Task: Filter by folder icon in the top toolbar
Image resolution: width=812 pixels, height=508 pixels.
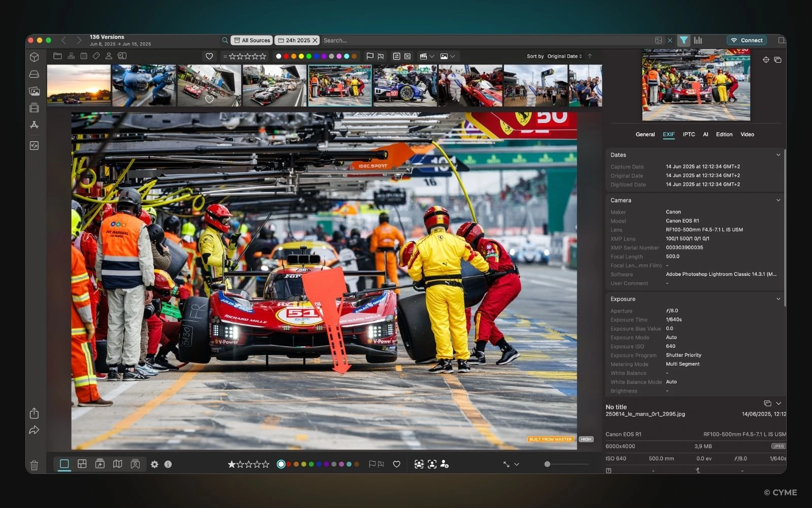Action: pyautogui.click(x=57, y=56)
